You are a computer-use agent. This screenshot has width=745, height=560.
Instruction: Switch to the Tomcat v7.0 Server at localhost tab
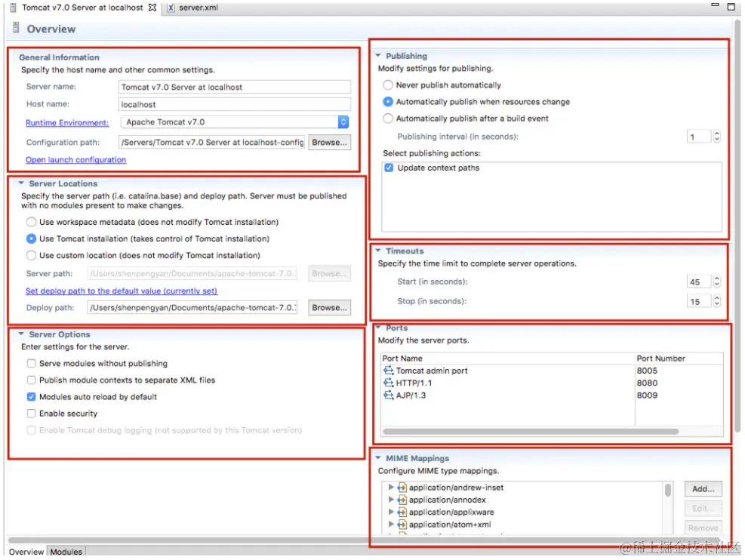coord(82,8)
